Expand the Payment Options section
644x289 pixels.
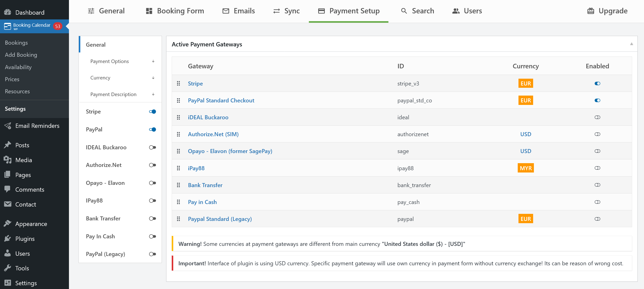pyautogui.click(x=120, y=61)
